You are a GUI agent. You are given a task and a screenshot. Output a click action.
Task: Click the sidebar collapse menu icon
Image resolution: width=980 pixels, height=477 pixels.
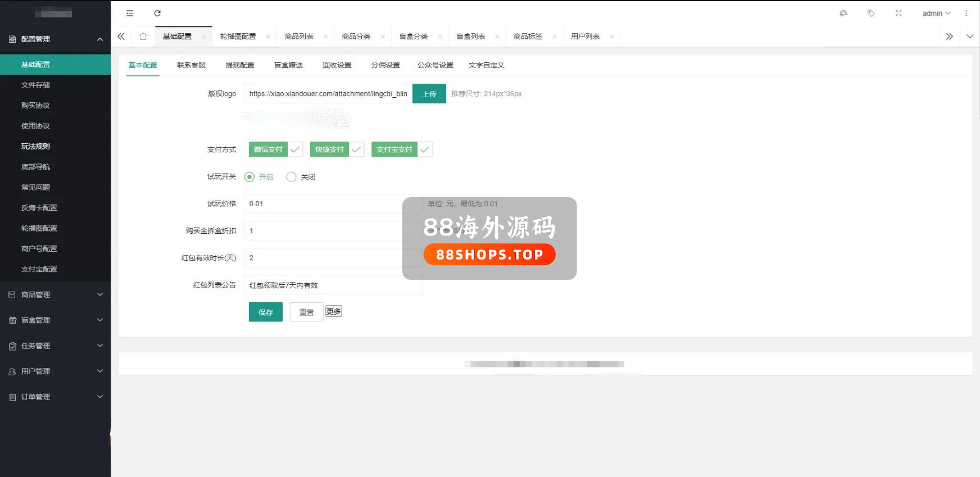point(130,13)
